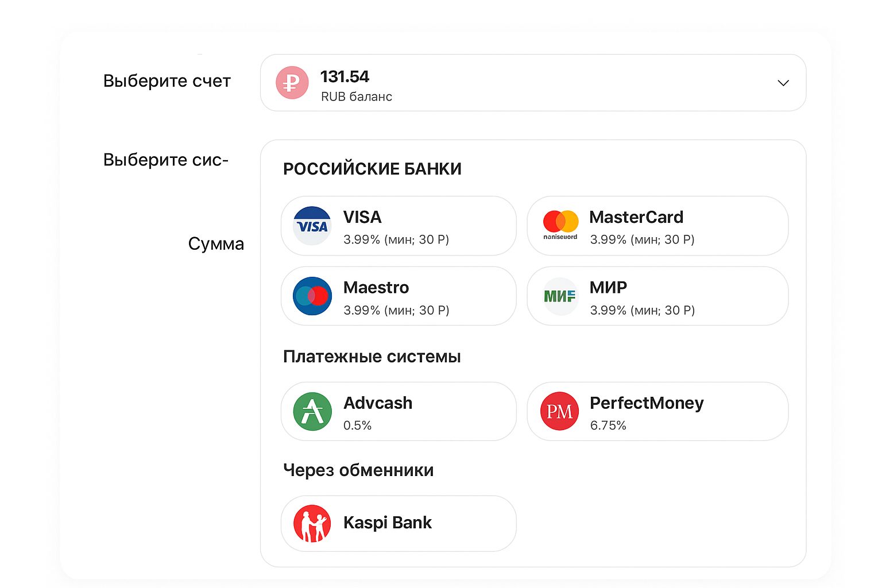Viewport: 882px width, 588px height.
Task: Select VISA 3.99% payment option
Action: [x=398, y=226]
